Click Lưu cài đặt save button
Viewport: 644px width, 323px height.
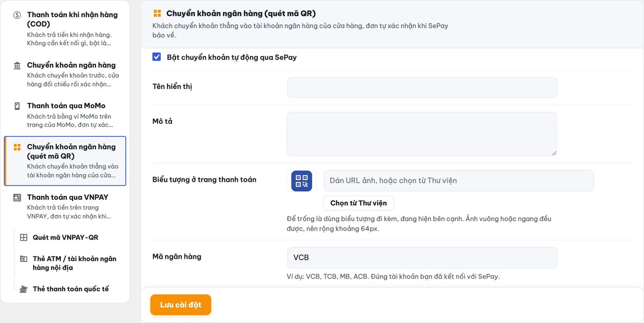coord(181,305)
